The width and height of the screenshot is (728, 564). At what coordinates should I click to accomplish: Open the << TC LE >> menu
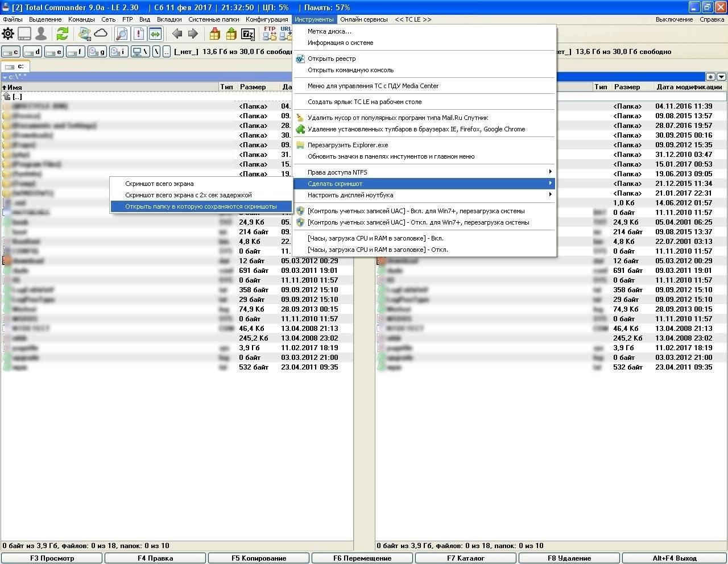point(413,19)
